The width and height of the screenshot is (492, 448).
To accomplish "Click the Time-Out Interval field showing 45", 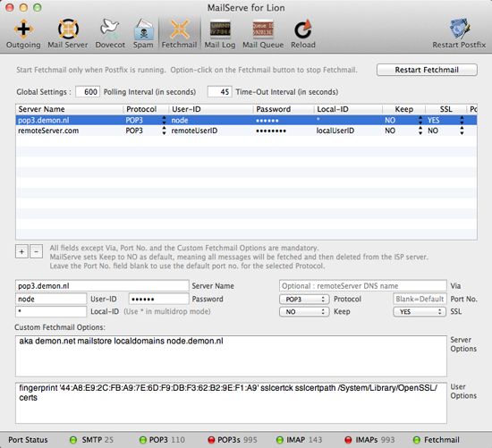I will coord(220,92).
